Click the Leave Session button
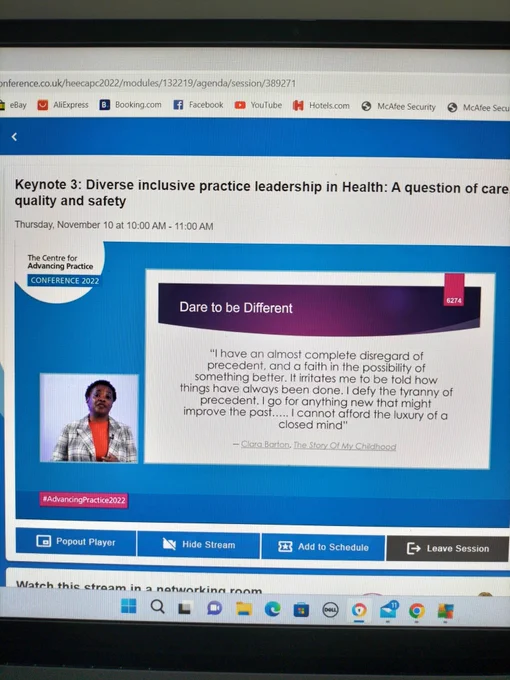Image resolution: width=510 pixels, height=680 pixels. click(448, 549)
